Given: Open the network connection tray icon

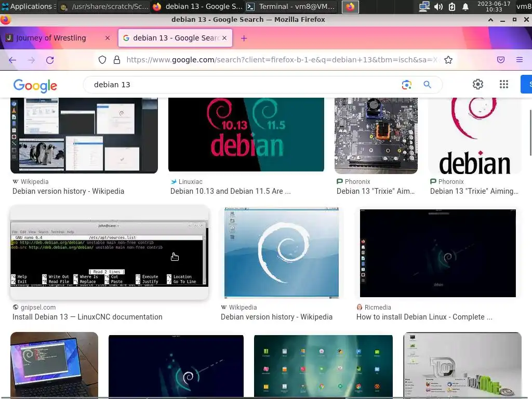Looking at the screenshot, I should click(x=424, y=6).
